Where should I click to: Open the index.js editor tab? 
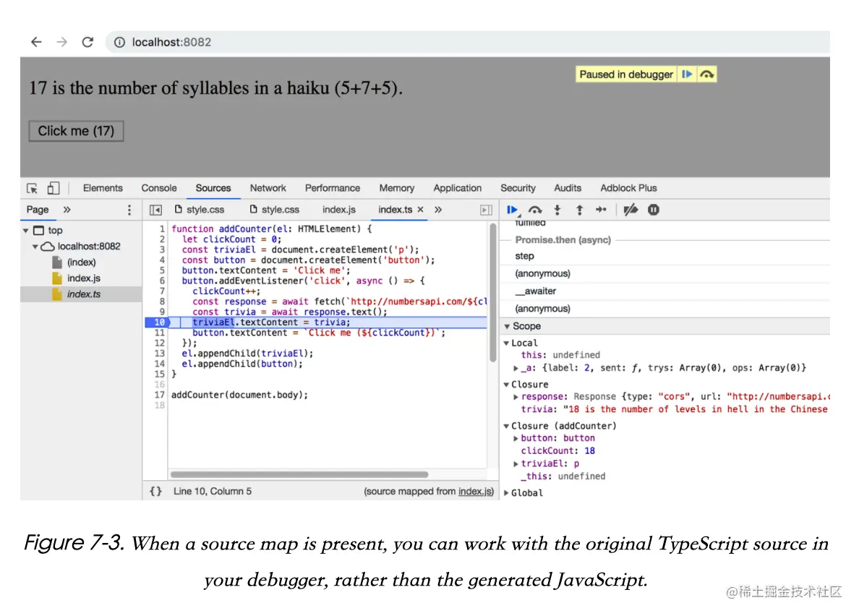338,210
